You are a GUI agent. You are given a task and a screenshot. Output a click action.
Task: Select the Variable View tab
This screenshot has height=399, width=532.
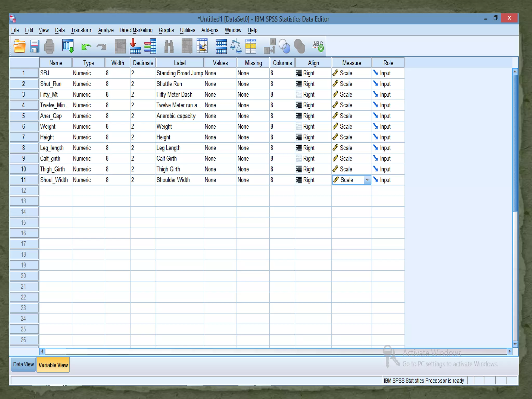pyautogui.click(x=53, y=365)
